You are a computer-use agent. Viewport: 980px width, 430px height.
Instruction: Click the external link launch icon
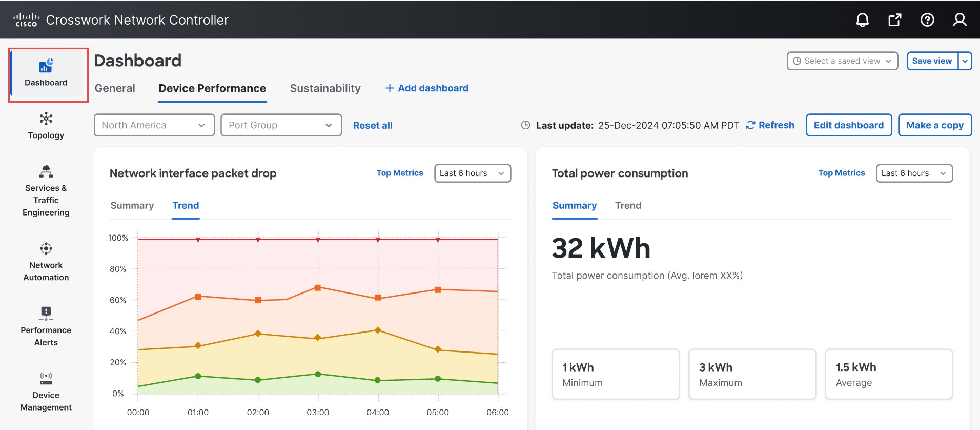pyautogui.click(x=894, y=20)
